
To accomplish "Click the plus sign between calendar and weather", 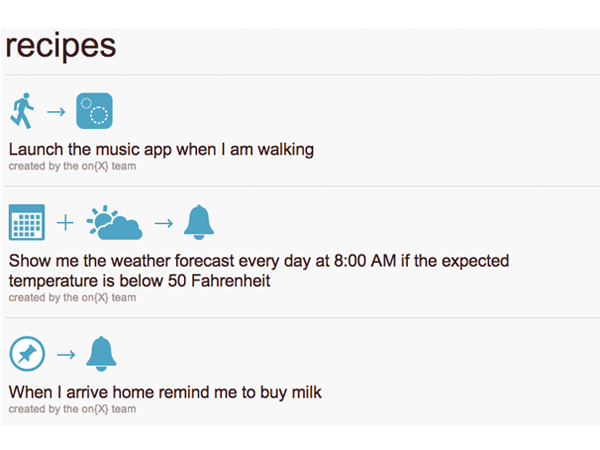I will 65,223.
